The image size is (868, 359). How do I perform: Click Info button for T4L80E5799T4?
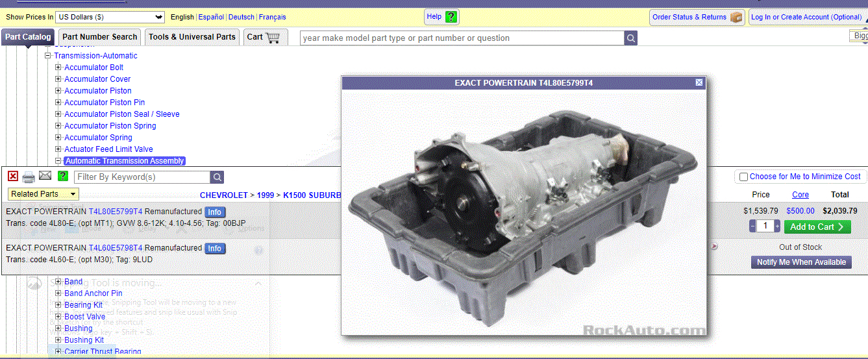tap(215, 212)
